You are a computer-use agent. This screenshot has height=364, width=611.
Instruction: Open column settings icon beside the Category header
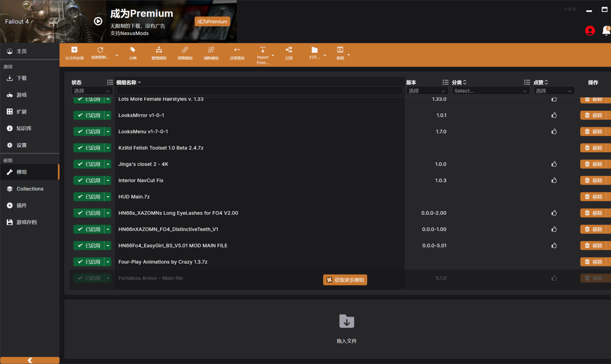pyautogui.click(x=527, y=82)
